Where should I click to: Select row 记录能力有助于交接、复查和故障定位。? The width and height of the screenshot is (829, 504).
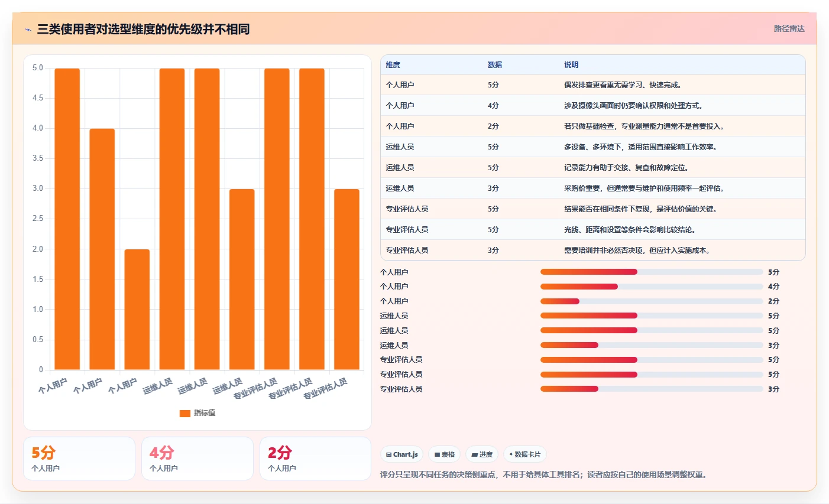coord(593,168)
